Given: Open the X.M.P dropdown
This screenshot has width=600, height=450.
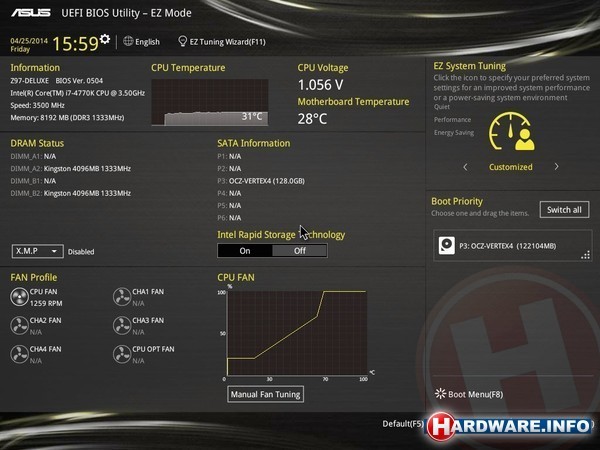Looking at the screenshot, I should [x=38, y=251].
